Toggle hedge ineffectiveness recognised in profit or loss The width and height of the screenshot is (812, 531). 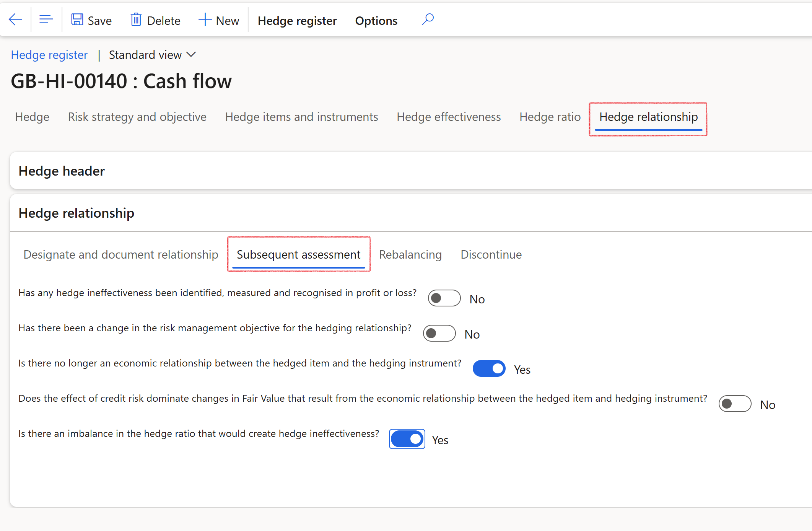point(444,298)
